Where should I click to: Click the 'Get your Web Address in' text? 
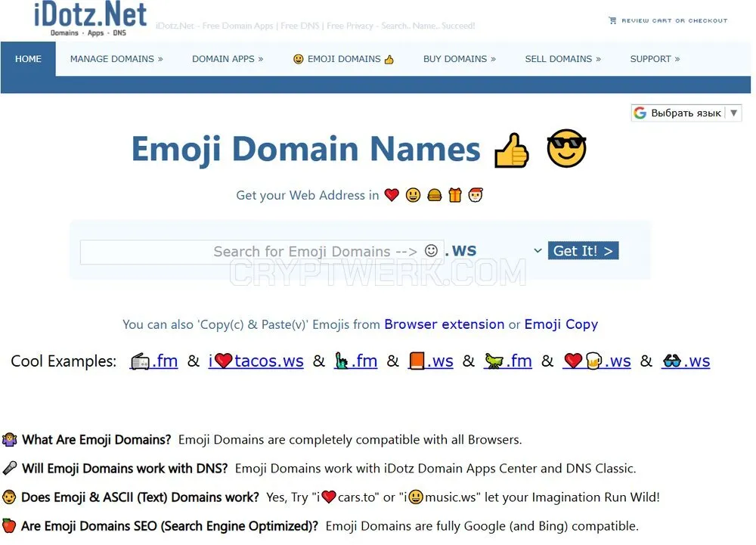307,195
